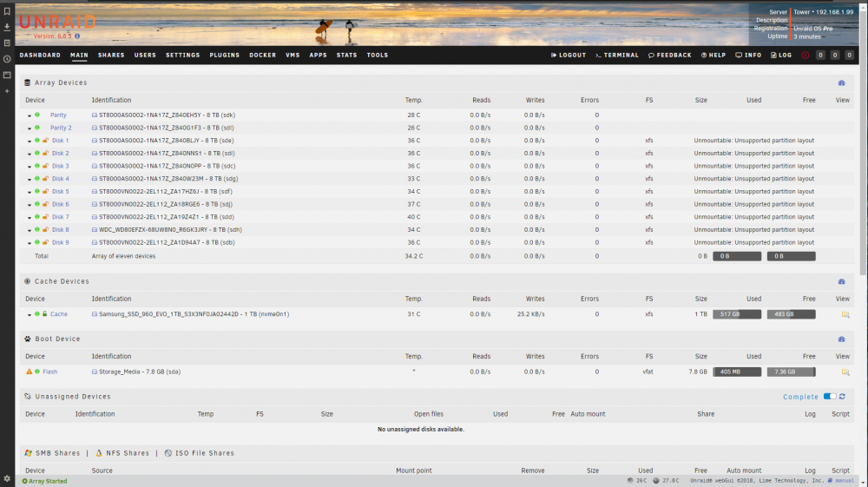
Task: Open the system Log
Action: (x=781, y=56)
